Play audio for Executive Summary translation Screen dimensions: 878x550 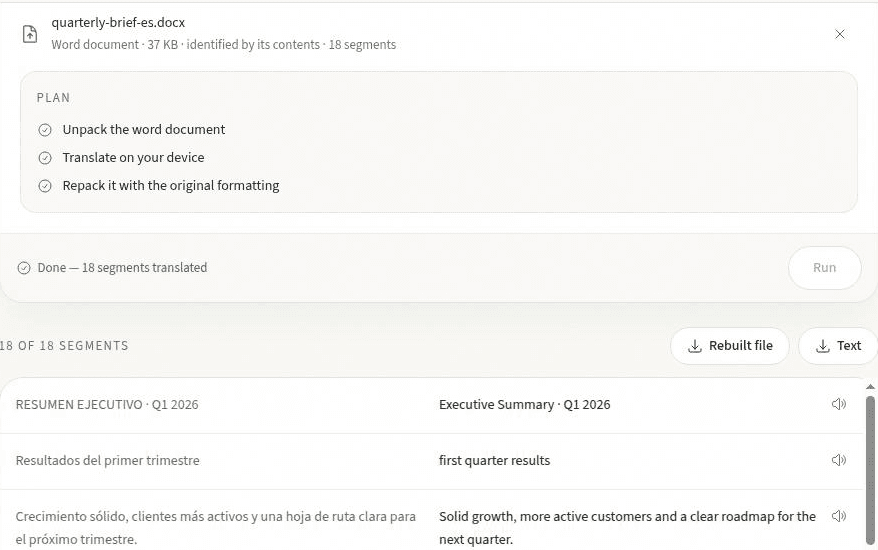pos(838,404)
